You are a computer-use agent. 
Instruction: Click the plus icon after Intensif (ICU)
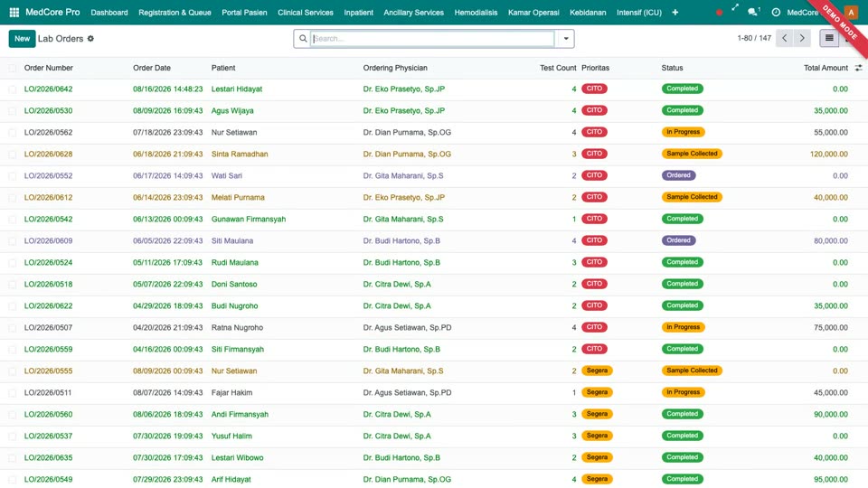[x=675, y=12]
